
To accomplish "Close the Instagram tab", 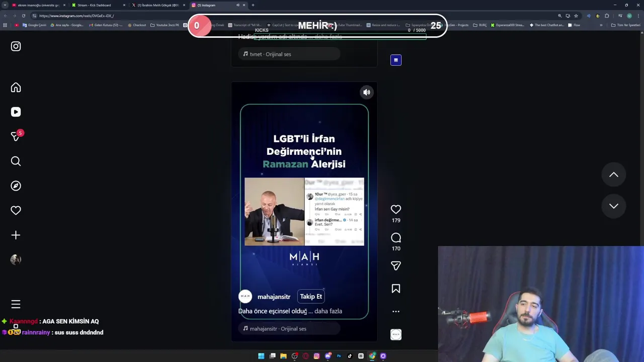I will [244, 5].
